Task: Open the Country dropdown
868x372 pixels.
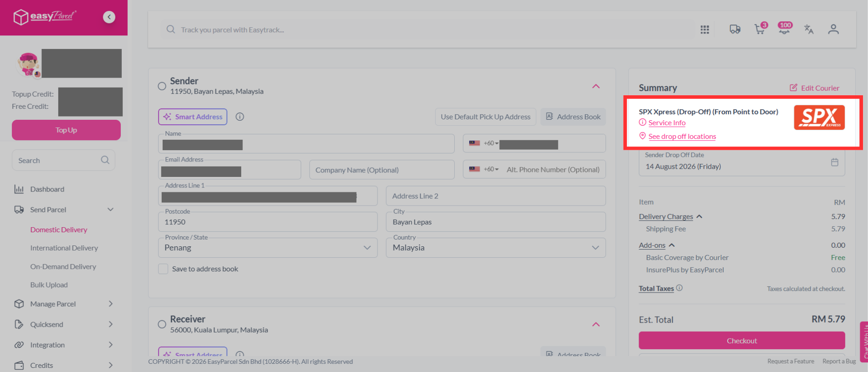Action: 496,248
